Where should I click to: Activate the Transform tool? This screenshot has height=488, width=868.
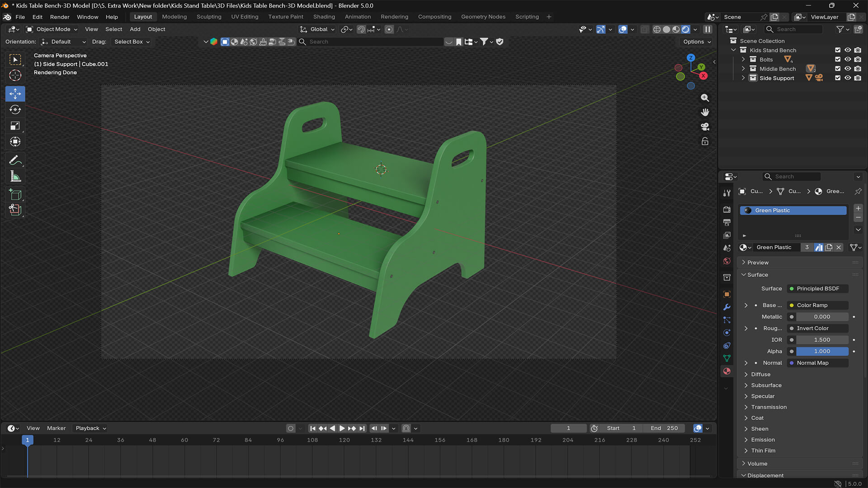(15, 142)
